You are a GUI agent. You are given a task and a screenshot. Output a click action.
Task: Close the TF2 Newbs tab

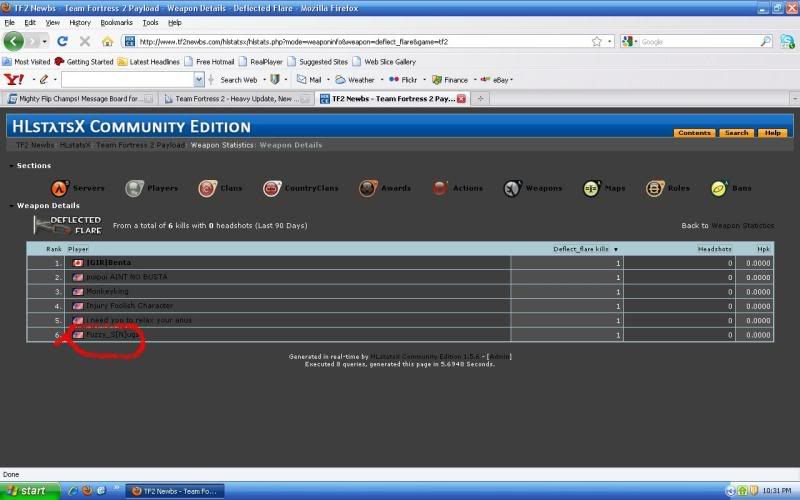tap(461, 98)
